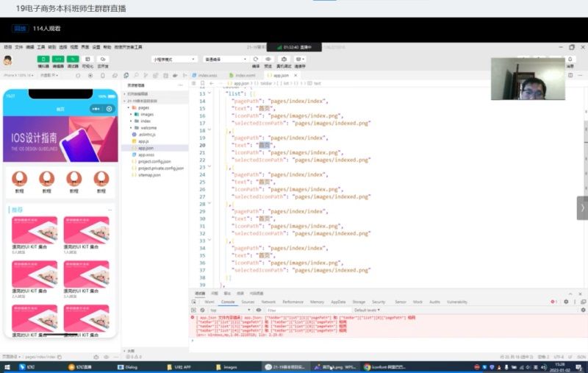
Task: Click the 编译 compile refresh icon
Action: [x=256, y=59]
